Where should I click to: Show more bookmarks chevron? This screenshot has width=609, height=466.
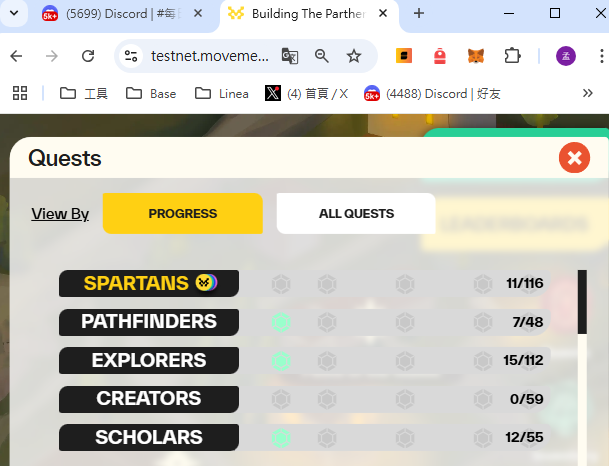[588, 93]
